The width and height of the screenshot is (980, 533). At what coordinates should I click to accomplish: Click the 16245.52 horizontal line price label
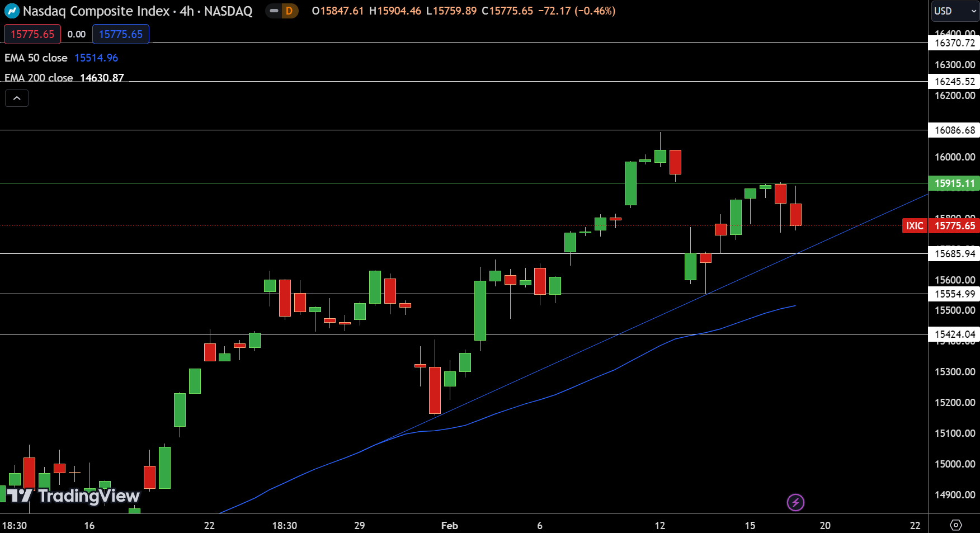954,82
